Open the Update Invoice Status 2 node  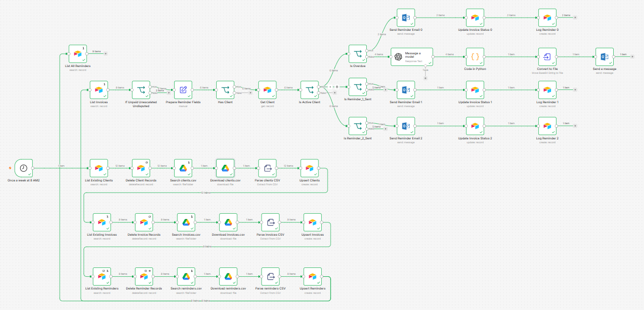(475, 126)
